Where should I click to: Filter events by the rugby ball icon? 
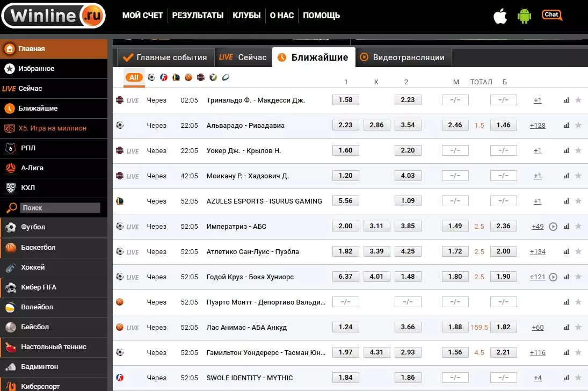pyautogui.click(x=226, y=77)
